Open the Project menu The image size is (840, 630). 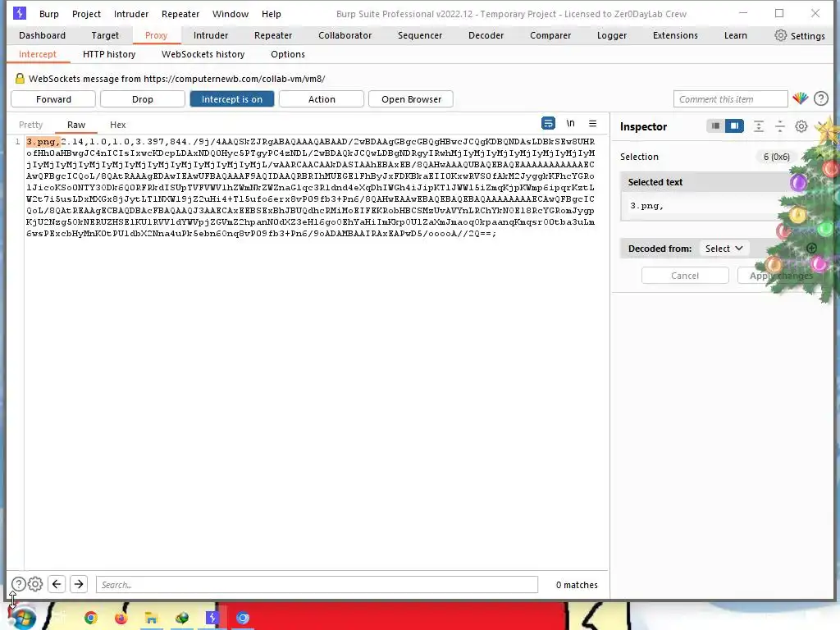(x=86, y=14)
